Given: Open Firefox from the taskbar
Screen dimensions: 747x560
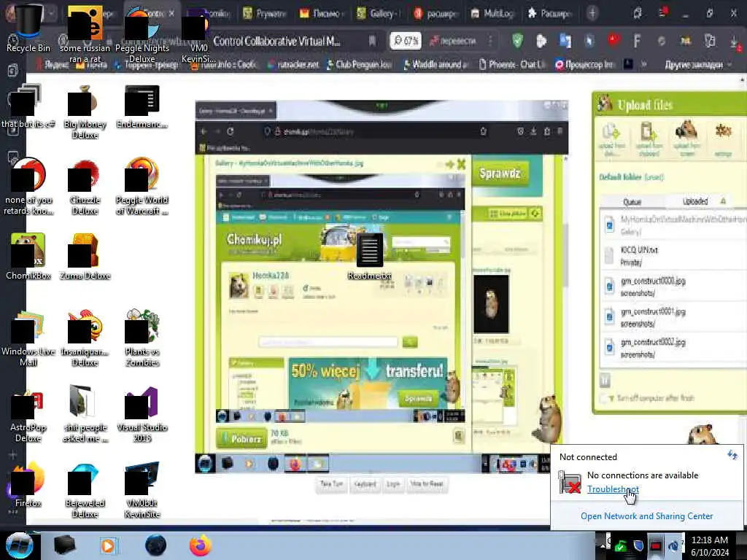Looking at the screenshot, I should [x=201, y=545].
